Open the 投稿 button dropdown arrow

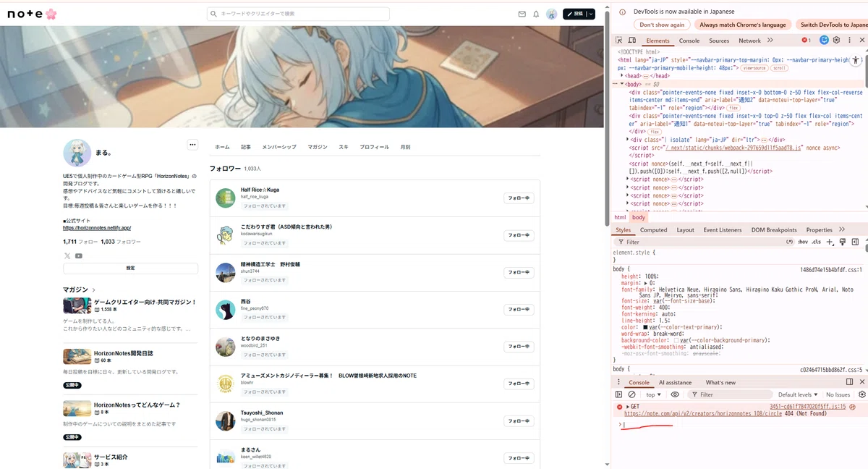click(x=591, y=14)
